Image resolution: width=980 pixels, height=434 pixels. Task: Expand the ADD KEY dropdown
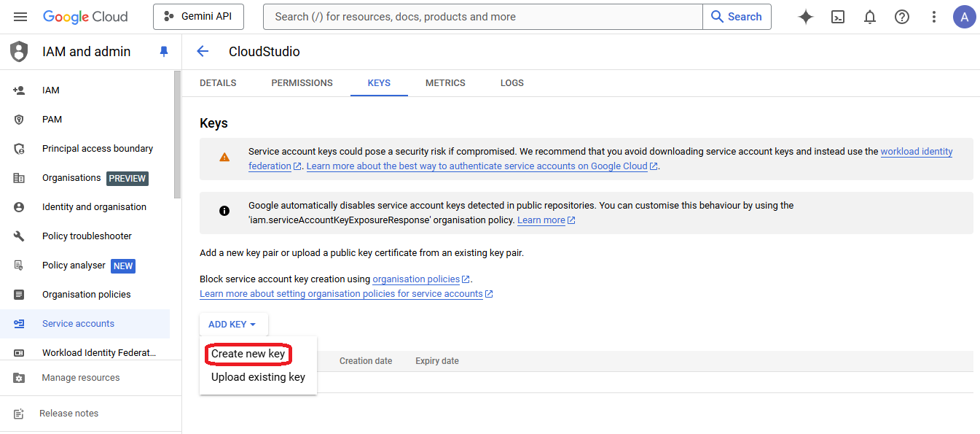[x=233, y=325]
